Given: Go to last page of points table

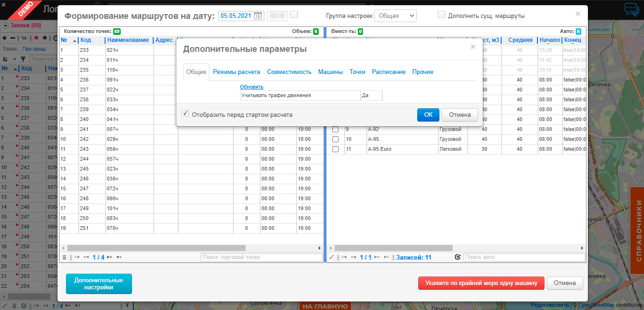Looking at the screenshot, I should click(119, 257).
